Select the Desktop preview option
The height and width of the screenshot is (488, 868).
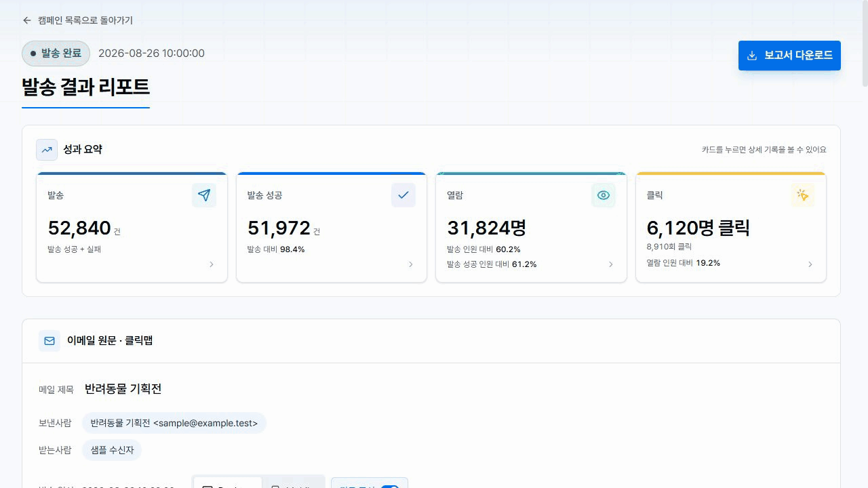228,483
